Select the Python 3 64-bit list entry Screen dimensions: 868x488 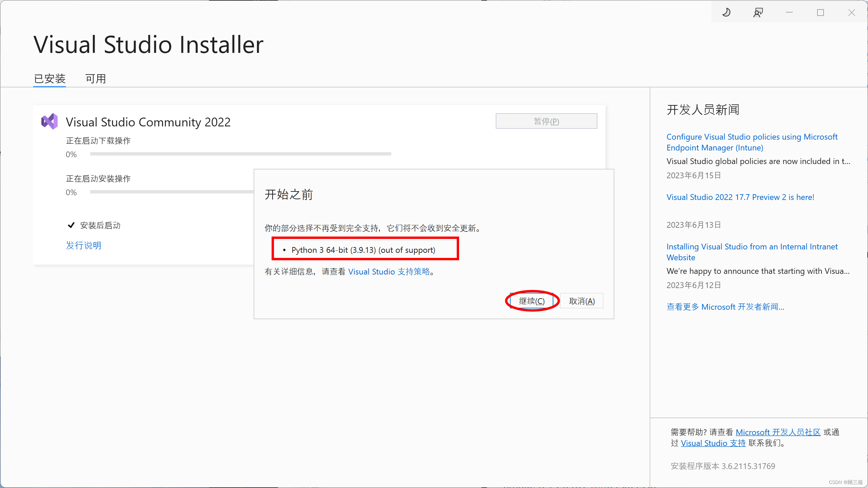click(363, 250)
